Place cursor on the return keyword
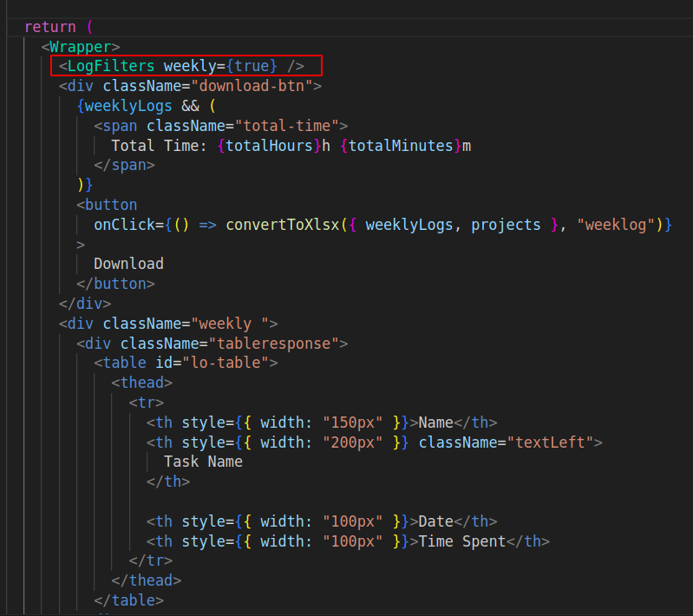This screenshot has width=693, height=616. point(49,27)
